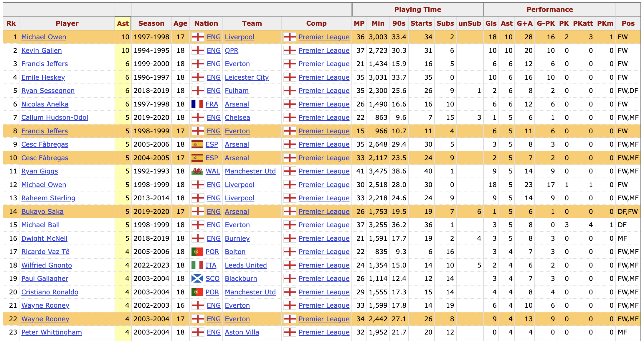Click Italy flag in Wilfried Gnonto row

[197, 265]
